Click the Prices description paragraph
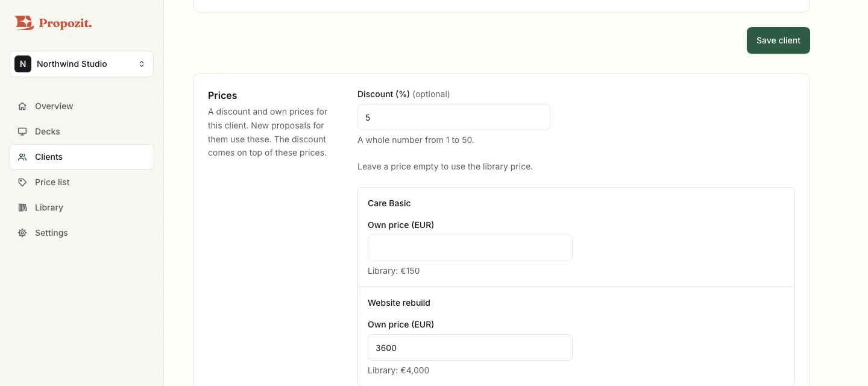The width and height of the screenshot is (868, 386). pyautogui.click(x=268, y=132)
